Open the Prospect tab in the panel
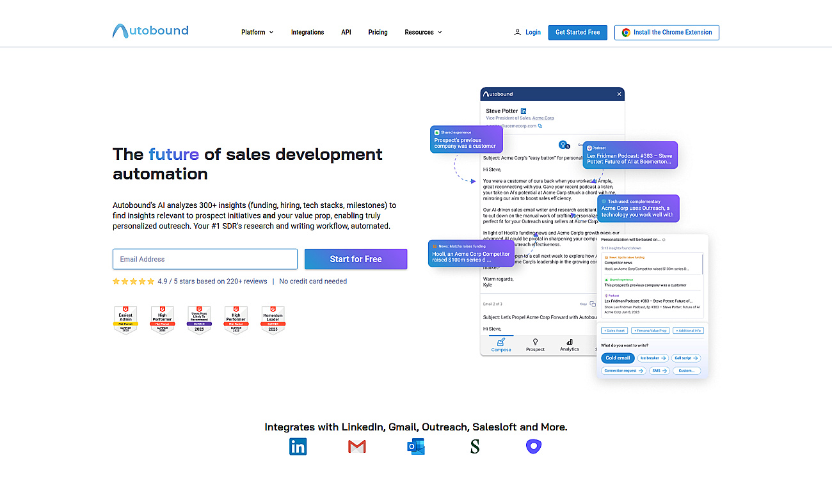This screenshot has height=504, width=832. click(535, 345)
